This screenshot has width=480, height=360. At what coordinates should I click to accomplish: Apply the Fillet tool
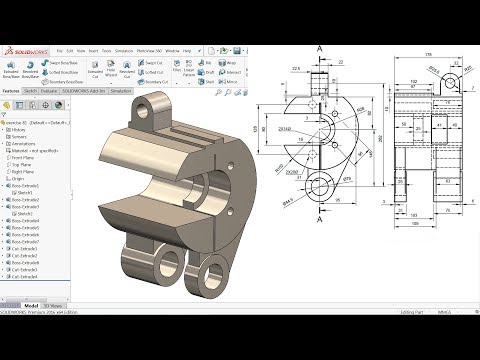coord(177,66)
